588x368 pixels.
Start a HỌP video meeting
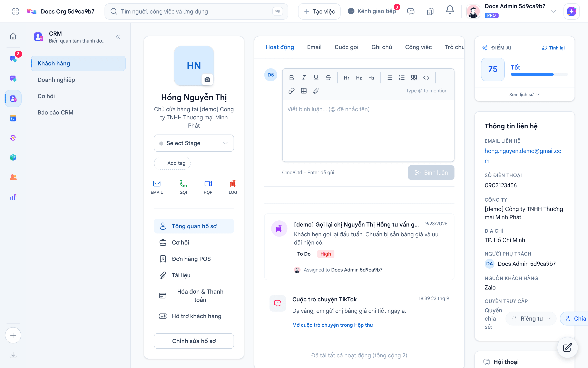pos(208,187)
